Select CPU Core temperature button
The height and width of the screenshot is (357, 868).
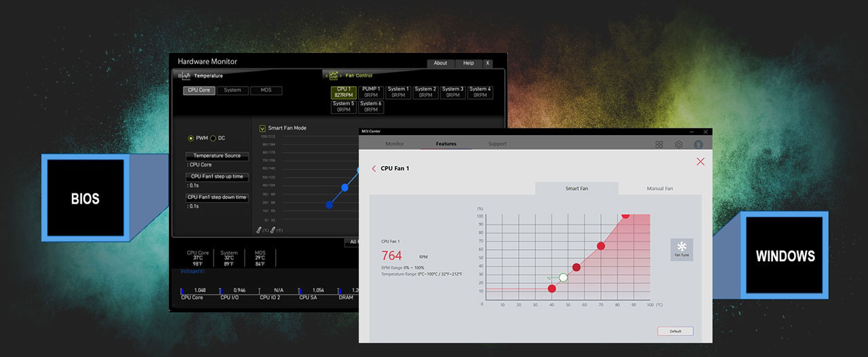(x=199, y=90)
